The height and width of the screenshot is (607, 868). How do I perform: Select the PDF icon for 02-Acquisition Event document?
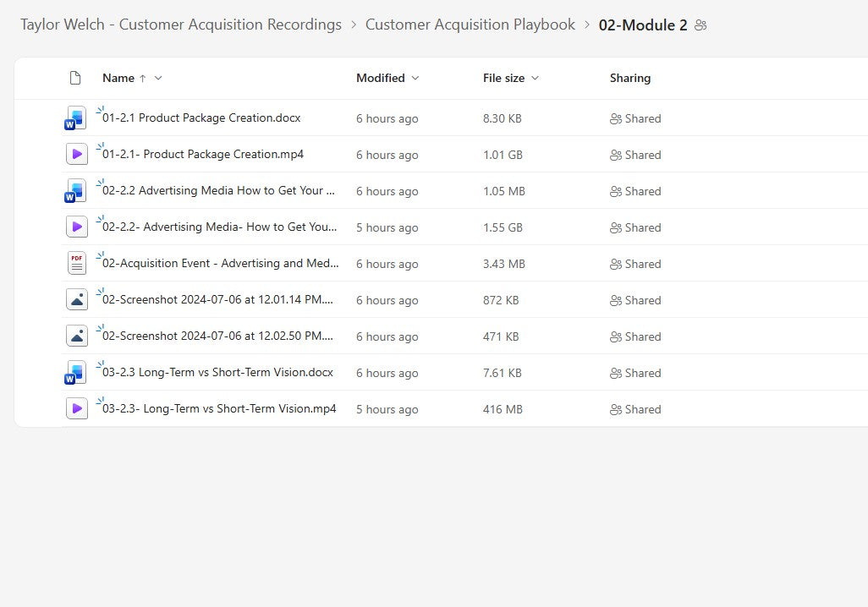pos(76,263)
